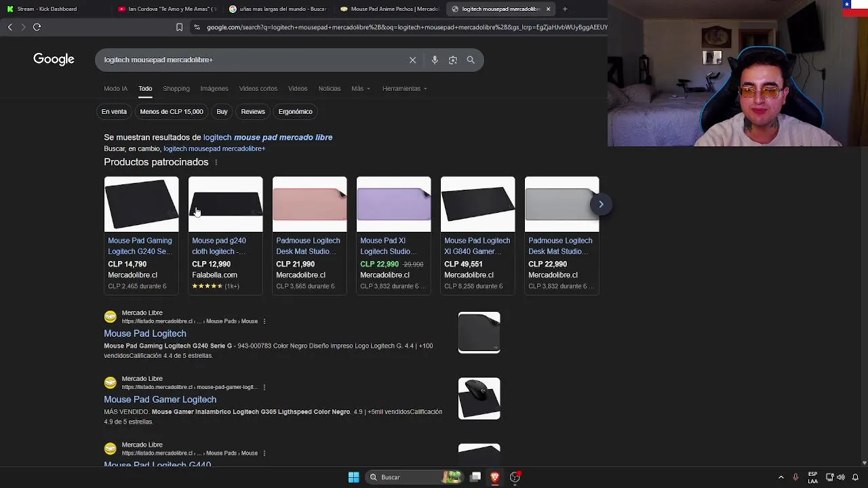Select the Modo IA search tab
This screenshot has height=488, width=868.
(x=115, y=89)
